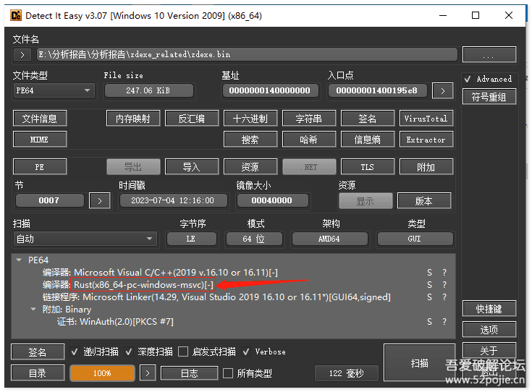The image size is (532, 392).
Task: Collapse the 附加: Binary tree node
Action: pyautogui.click(x=33, y=310)
